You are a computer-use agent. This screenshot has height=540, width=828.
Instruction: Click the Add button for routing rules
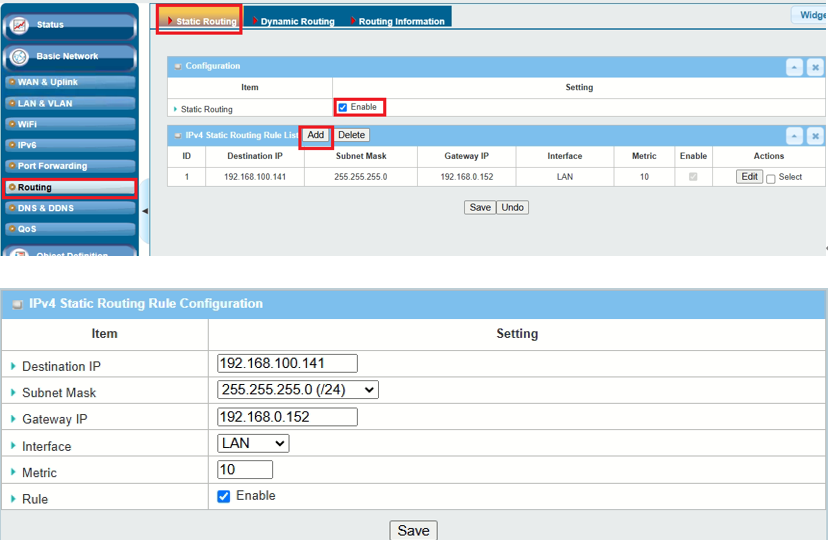click(x=316, y=135)
